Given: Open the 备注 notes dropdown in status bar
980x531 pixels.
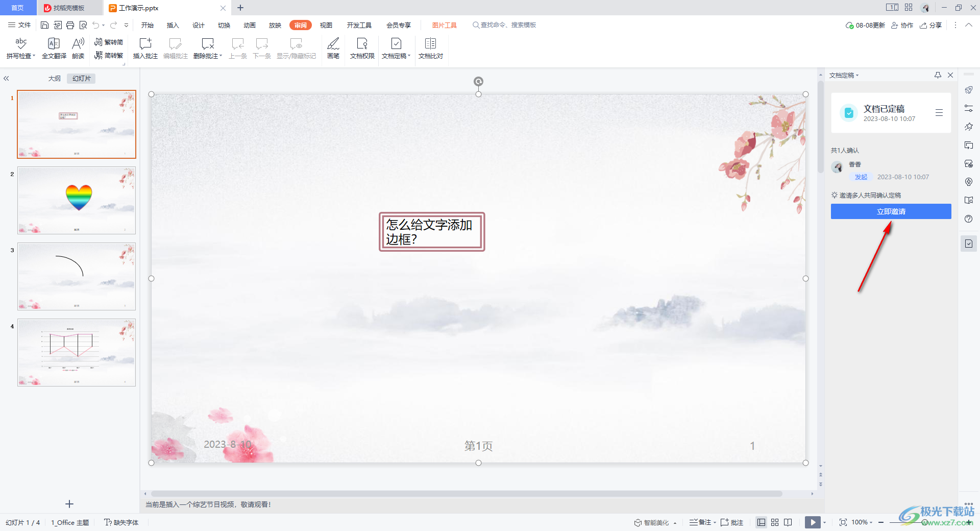Looking at the screenshot, I should pos(715,522).
